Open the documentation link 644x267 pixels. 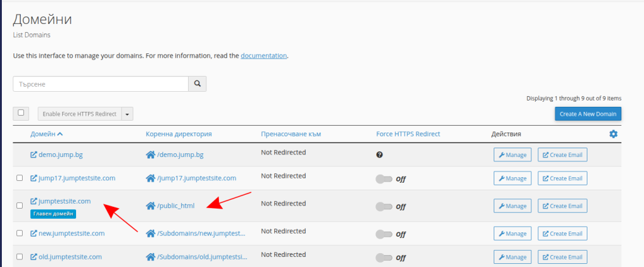click(264, 55)
